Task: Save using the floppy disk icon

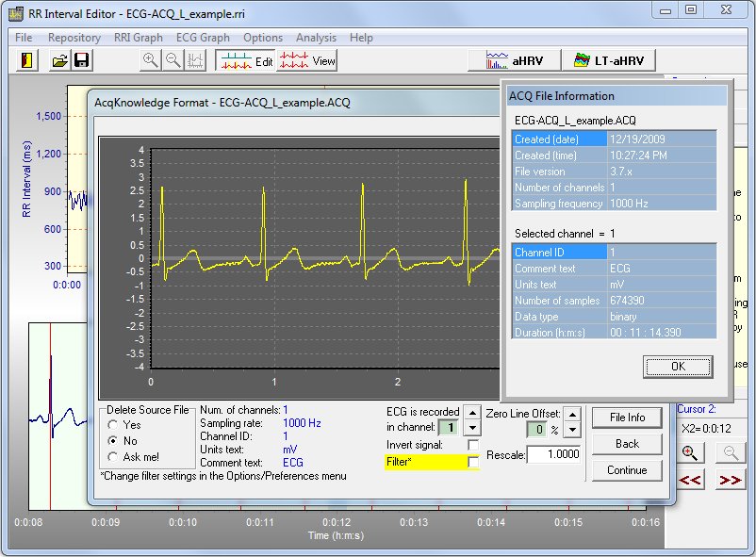Action: tap(81, 60)
